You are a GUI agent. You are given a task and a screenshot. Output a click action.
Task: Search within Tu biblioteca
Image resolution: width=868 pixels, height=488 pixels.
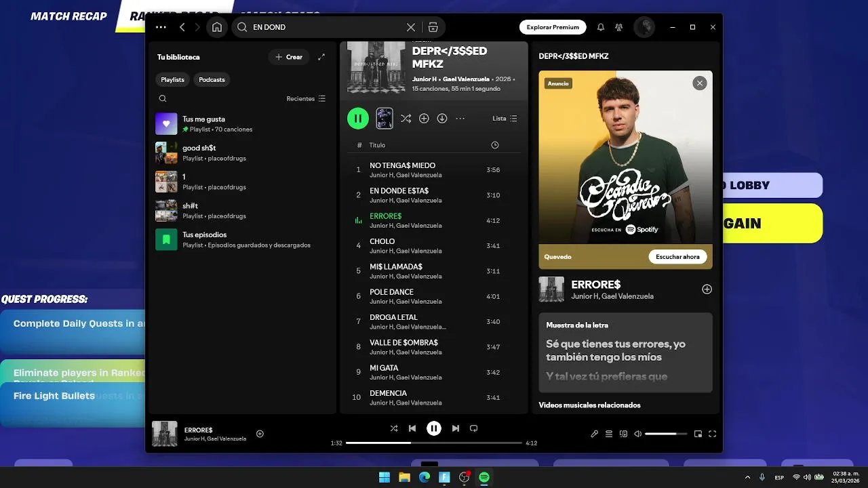(163, 98)
